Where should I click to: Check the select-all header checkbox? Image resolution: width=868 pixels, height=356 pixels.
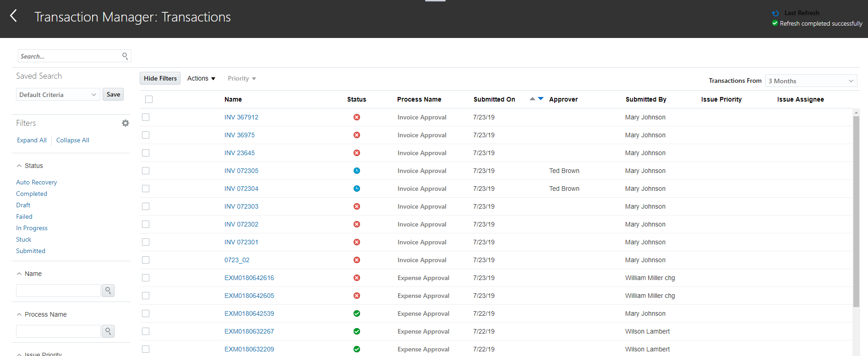point(149,99)
